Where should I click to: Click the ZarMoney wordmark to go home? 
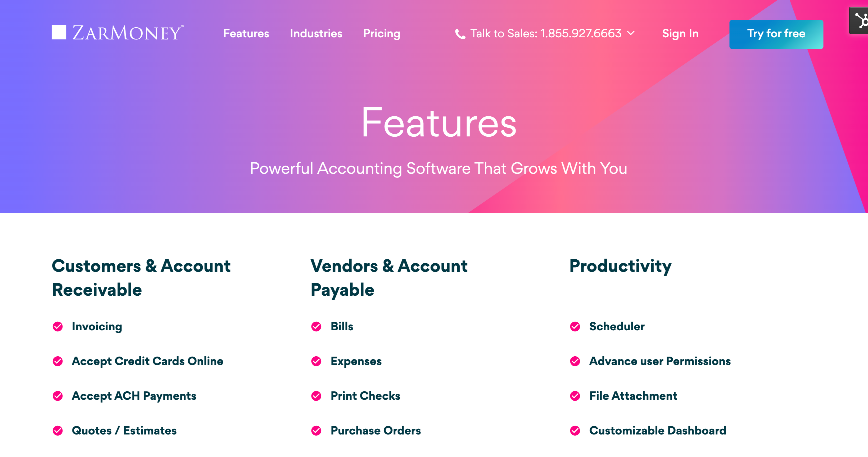[x=128, y=33]
